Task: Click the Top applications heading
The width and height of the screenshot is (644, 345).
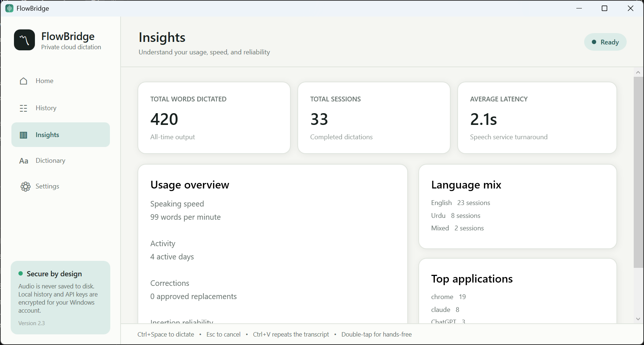Action: pos(472,279)
